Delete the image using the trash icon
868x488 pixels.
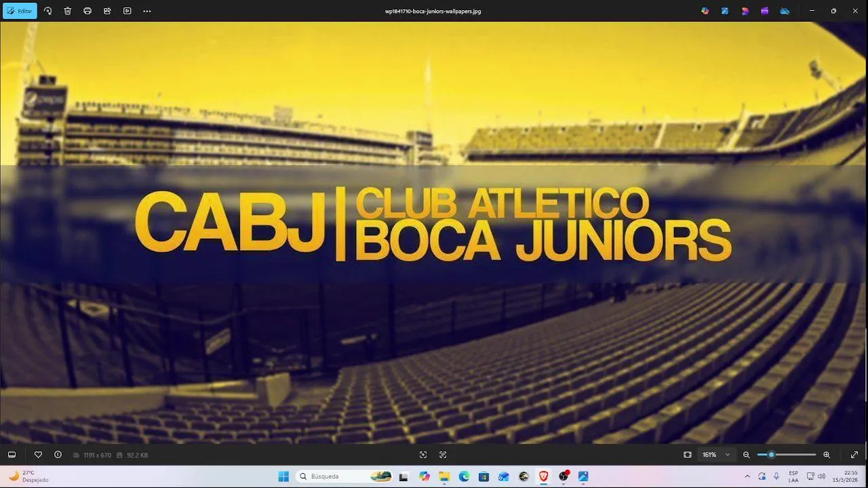68,11
